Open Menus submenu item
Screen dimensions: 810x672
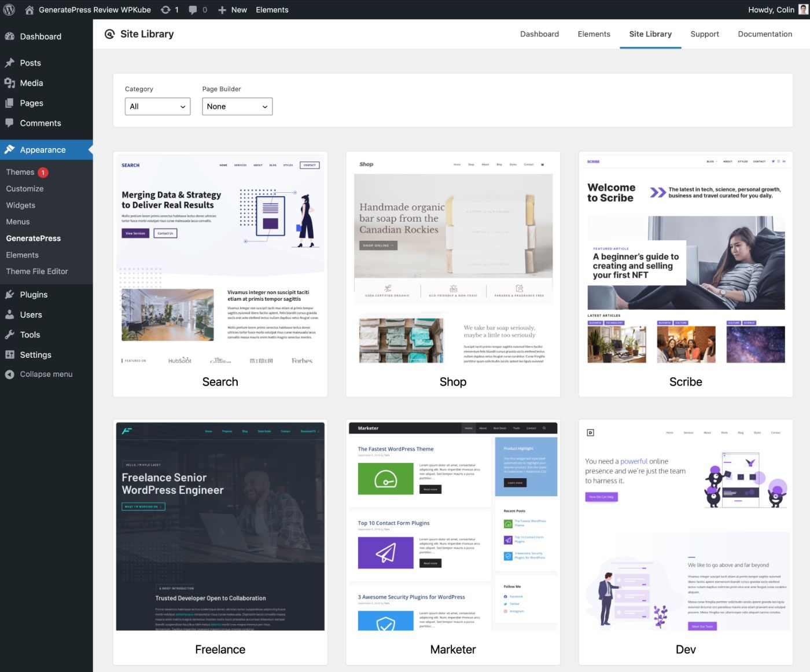coord(18,222)
